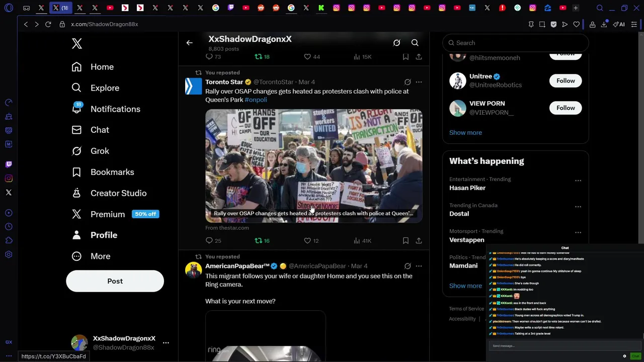Open more options on Toronto Star post
Viewport: 644px width, 362px height.
click(419, 82)
